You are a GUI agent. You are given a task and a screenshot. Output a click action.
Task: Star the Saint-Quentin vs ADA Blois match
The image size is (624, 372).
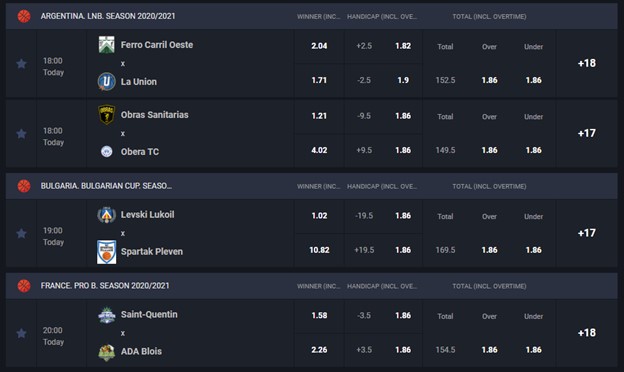(x=21, y=333)
